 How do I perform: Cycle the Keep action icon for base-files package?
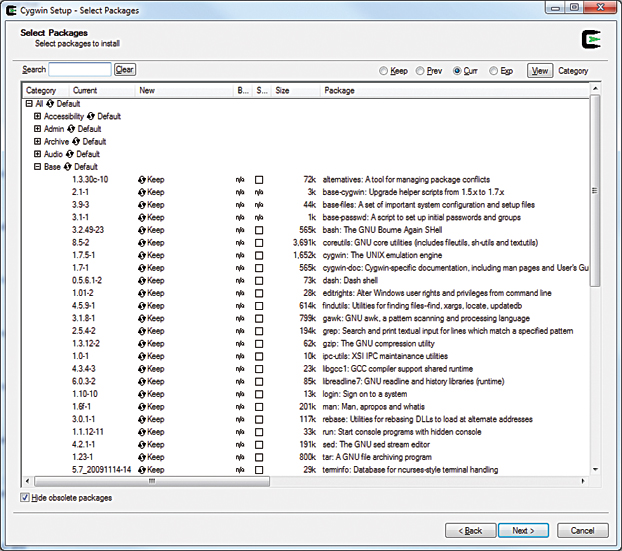click(x=142, y=205)
